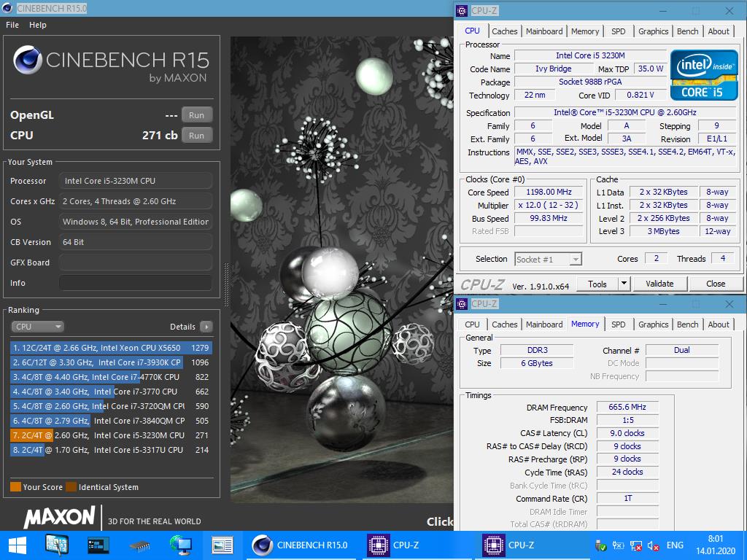Select Core i7-3930K ranking row

point(111,362)
